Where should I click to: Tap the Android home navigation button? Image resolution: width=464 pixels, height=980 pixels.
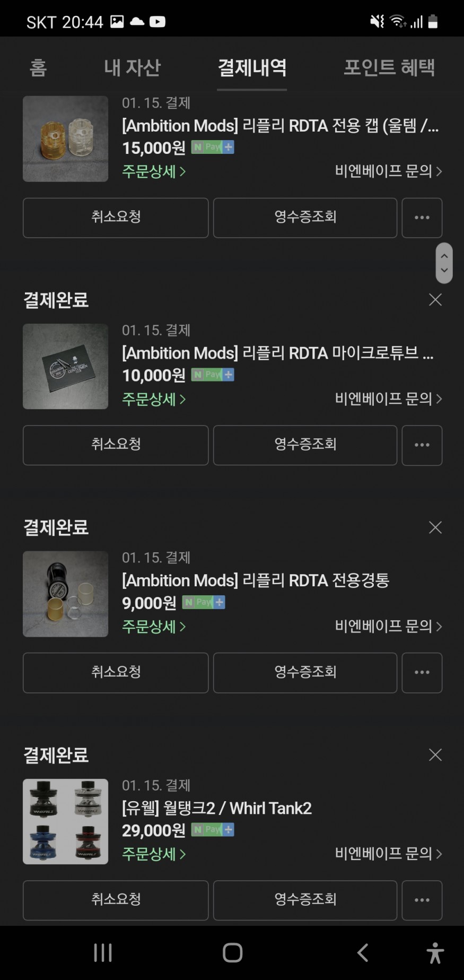tap(232, 952)
